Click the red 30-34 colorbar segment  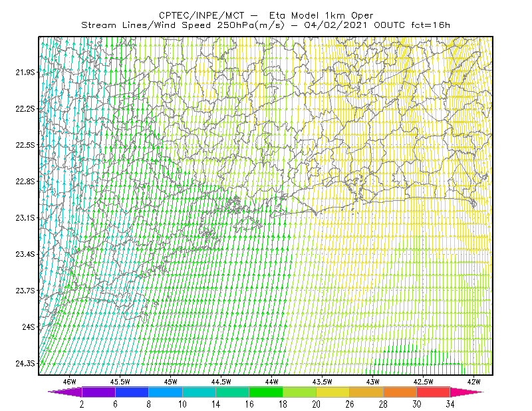(x=434, y=392)
